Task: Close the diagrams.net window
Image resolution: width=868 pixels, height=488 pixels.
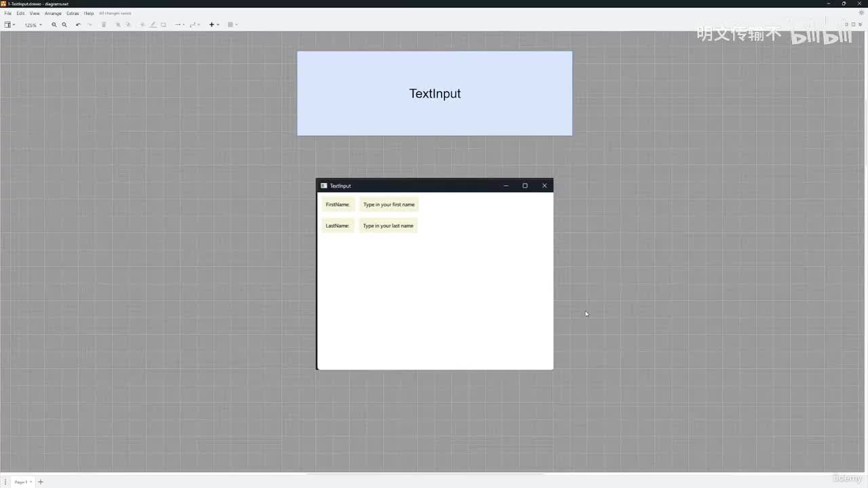Action: pos(859,3)
